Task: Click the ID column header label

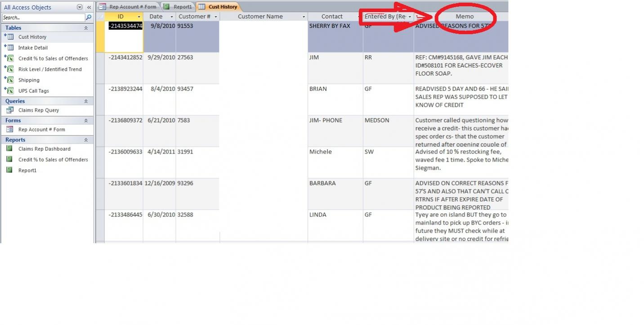Action: pyautogui.click(x=121, y=17)
